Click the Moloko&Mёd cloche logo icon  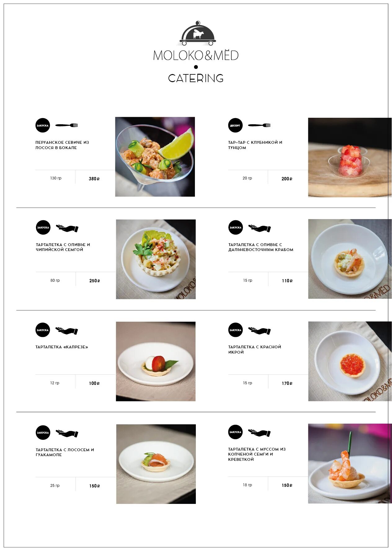pyautogui.click(x=197, y=33)
